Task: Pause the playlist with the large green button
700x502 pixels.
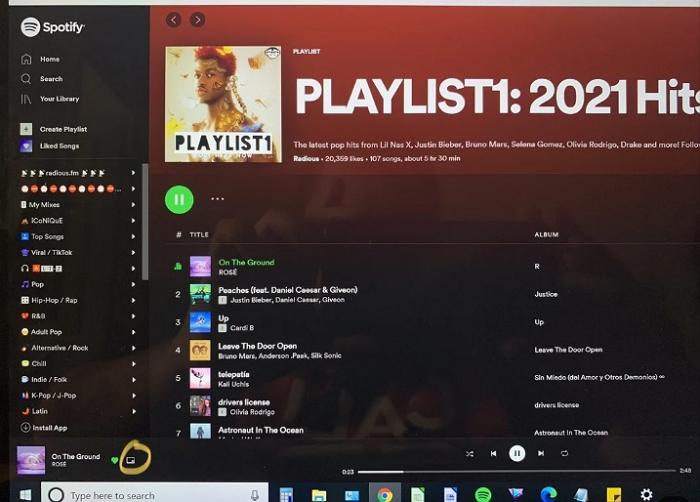Action: coord(179,200)
